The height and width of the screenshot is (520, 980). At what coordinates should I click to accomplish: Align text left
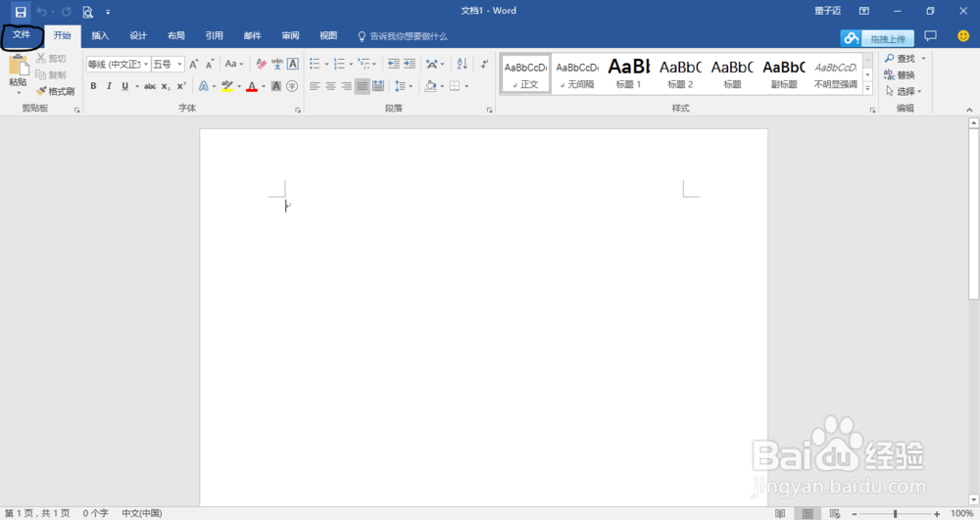pyautogui.click(x=315, y=86)
